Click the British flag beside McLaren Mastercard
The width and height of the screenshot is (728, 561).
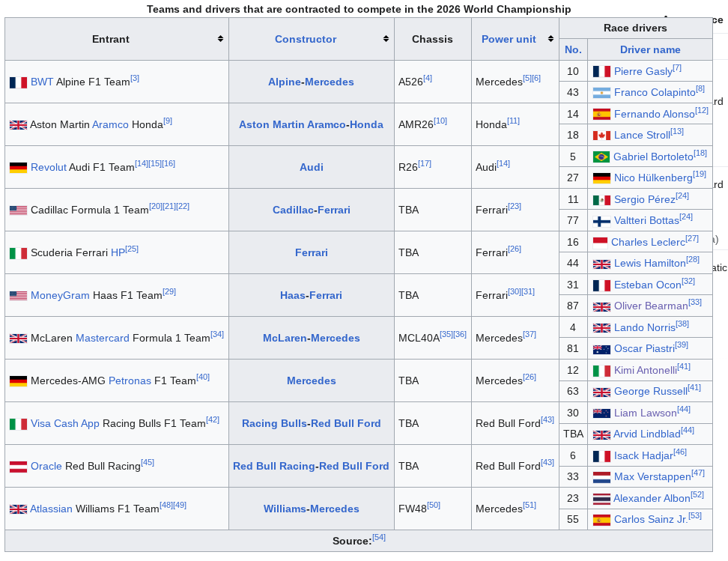tap(18, 339)
